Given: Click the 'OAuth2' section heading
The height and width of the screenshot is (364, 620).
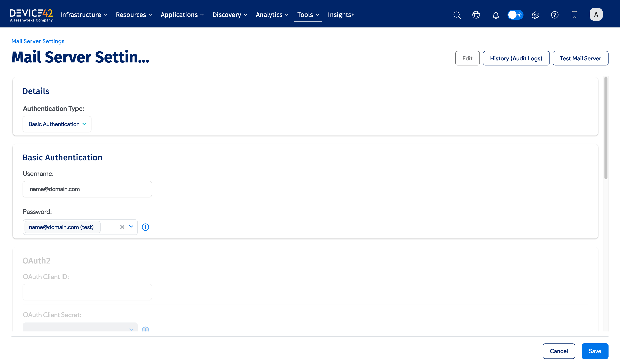Looking at the screenshot, I should click(x=36, y=261).
